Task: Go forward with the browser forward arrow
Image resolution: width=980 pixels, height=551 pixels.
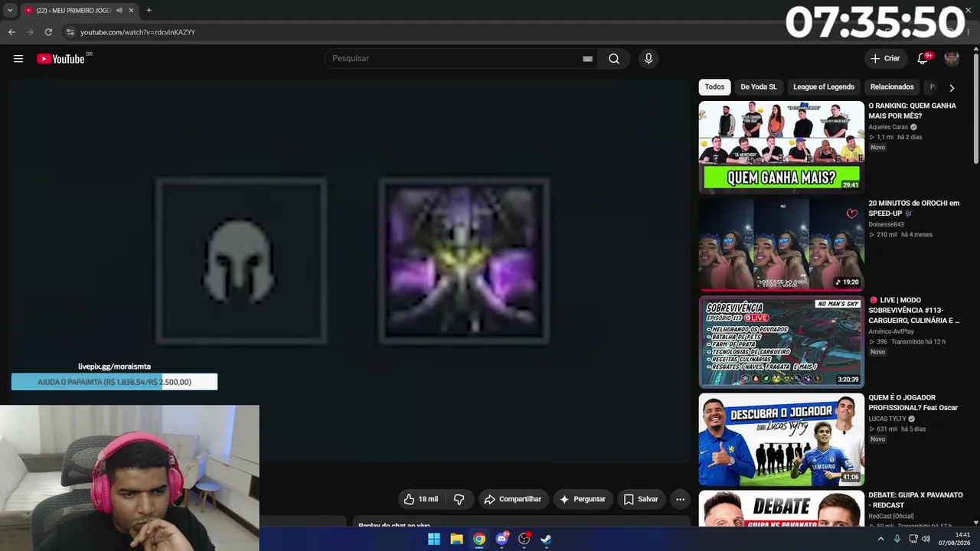Action: [x=30, y=32]
